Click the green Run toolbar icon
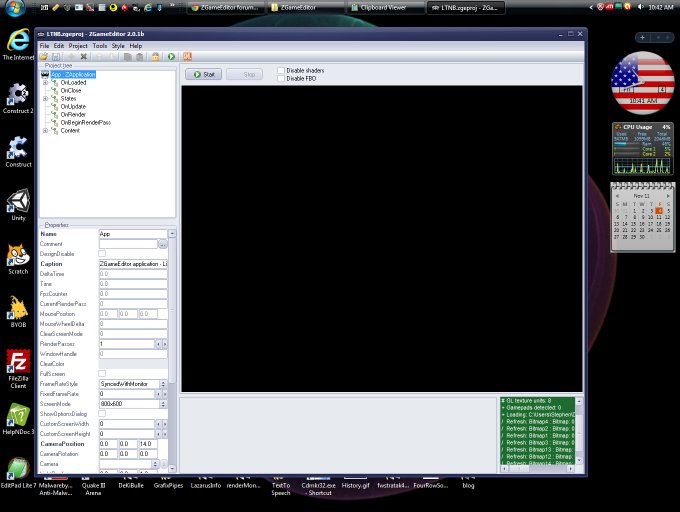The height and width of the screenshot is (512, 680). [x=171, y=56]
